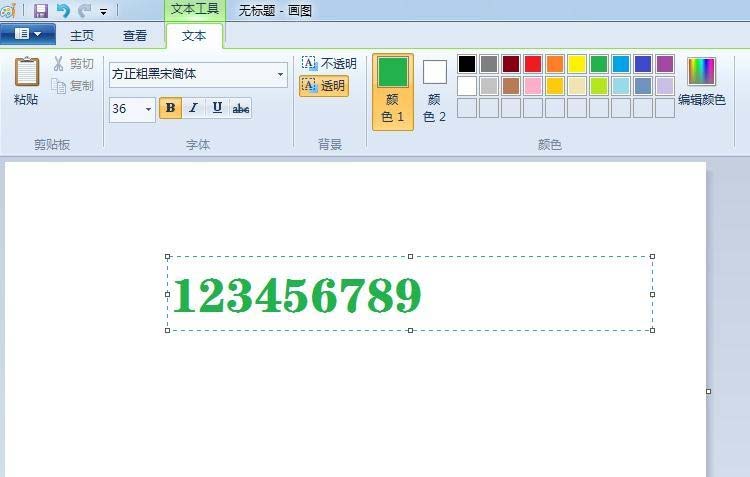Pick the light gray color swatch
The height and width of the screenshot is (477, 750).
(489, 86)
